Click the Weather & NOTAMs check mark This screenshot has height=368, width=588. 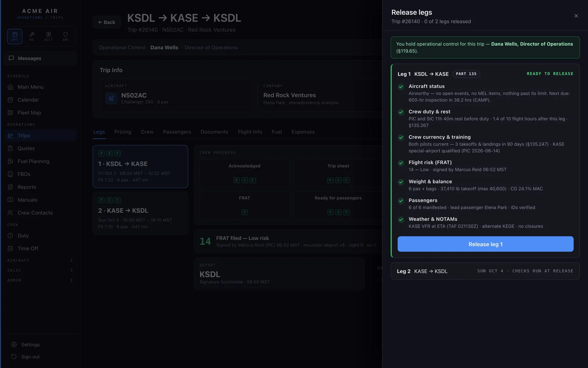[x=401, y=220]
